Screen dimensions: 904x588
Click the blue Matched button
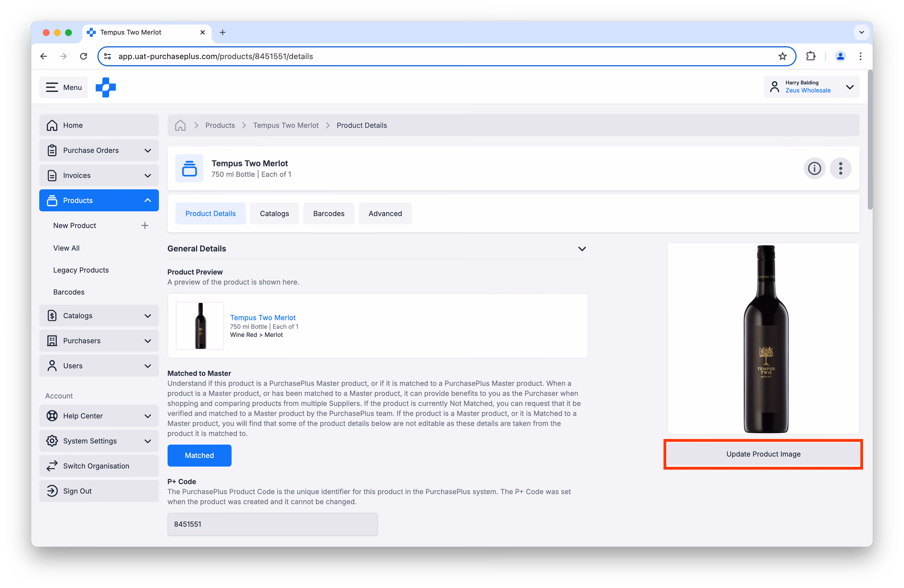point(200,456)
